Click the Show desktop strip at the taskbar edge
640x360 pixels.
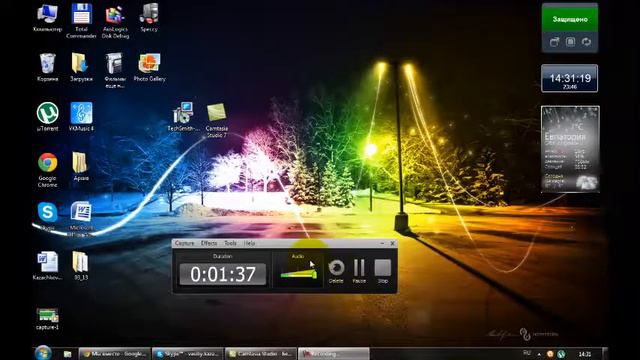(605, 353)
